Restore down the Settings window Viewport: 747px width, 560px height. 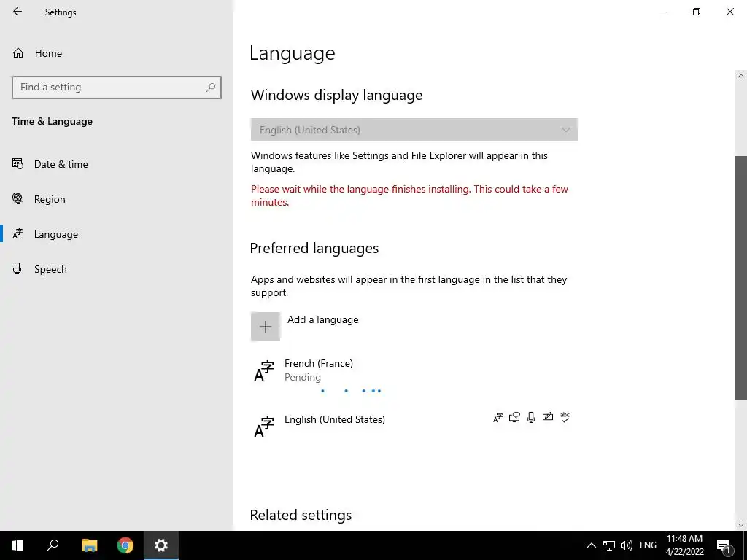pos(697,12)
